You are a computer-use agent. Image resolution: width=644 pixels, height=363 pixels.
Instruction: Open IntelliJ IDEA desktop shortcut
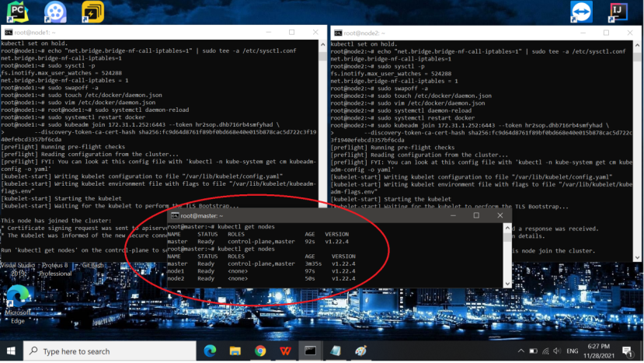(618, 12)
